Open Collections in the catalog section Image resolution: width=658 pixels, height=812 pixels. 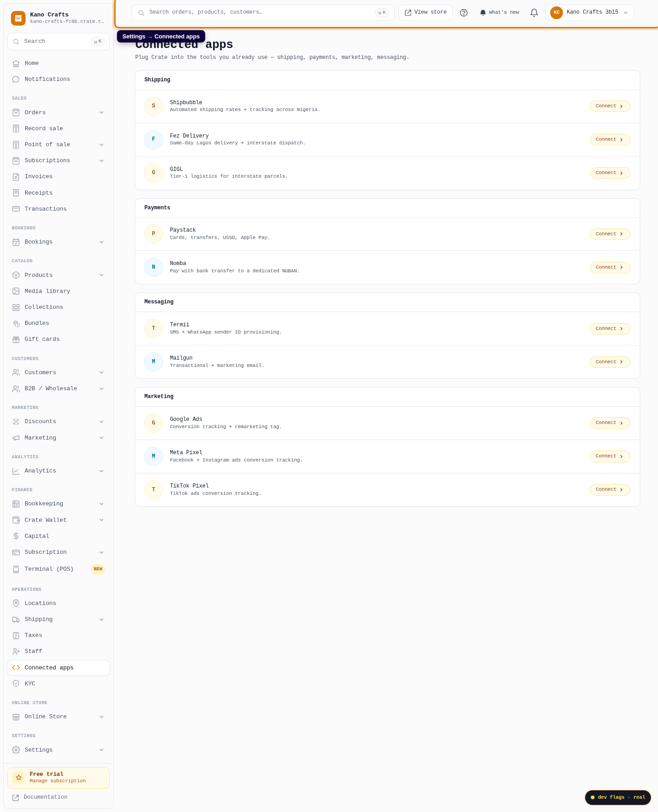[58, 308]
